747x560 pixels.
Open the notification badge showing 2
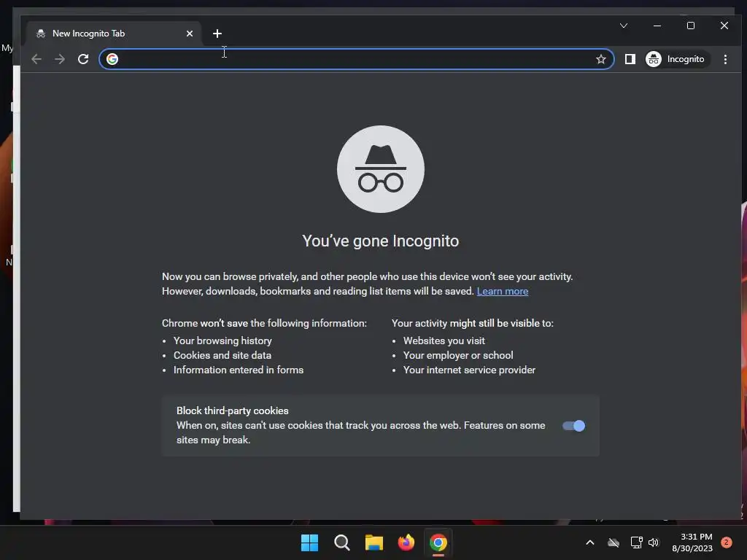pos(727,542)
